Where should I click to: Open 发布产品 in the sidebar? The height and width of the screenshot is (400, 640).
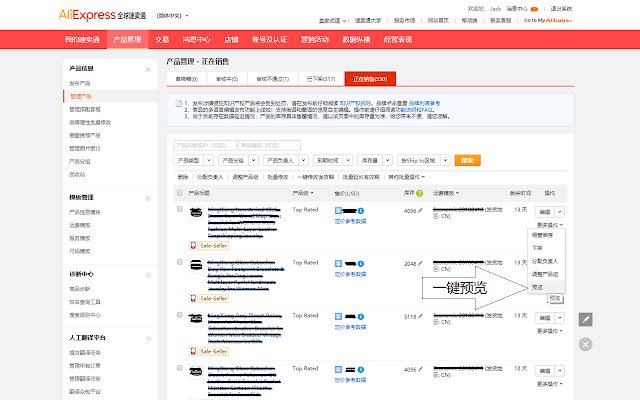click(80, 83)
